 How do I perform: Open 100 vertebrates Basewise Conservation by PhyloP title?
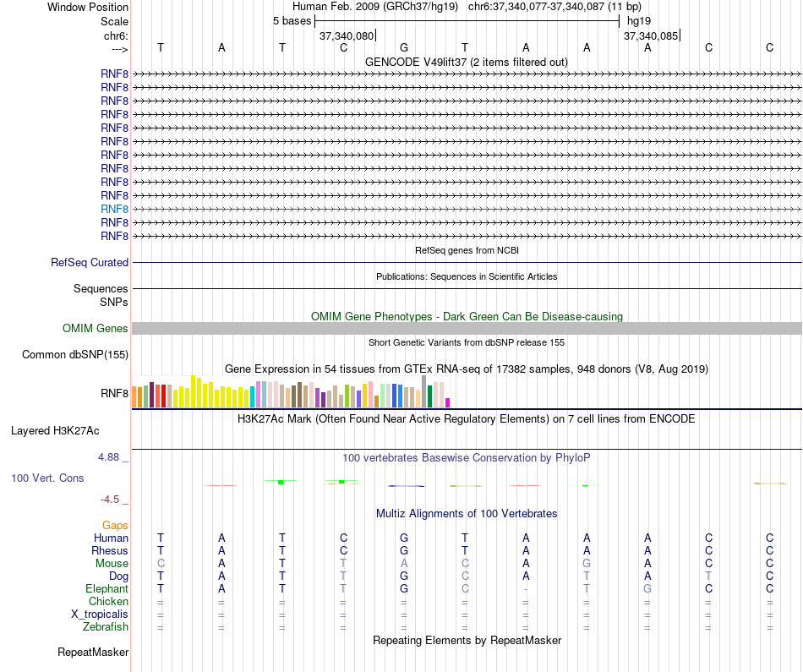[x=467, y=458]
